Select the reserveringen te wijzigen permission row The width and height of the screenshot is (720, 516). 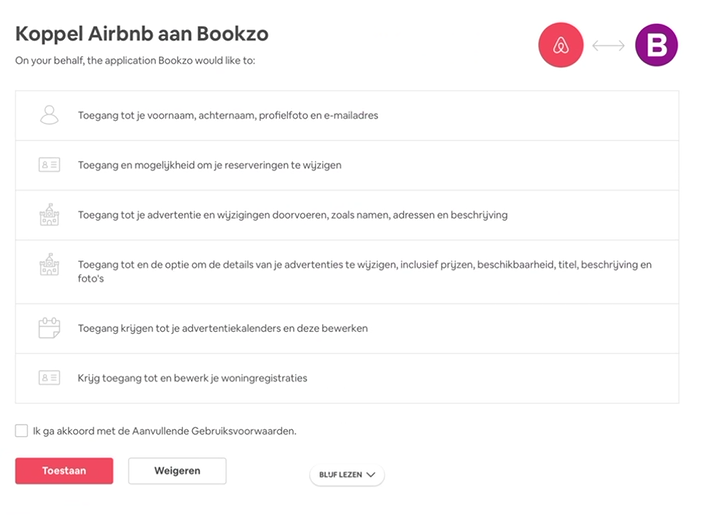(347, 165)
